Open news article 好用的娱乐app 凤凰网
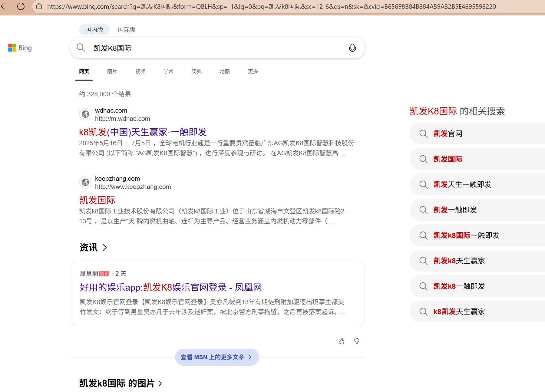The image size is (545, 392). click(x=171, y=287)
